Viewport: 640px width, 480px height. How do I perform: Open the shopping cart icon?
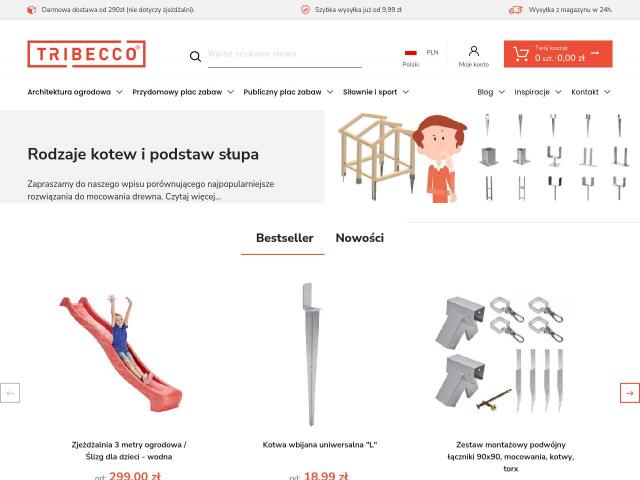pos(521,54)
